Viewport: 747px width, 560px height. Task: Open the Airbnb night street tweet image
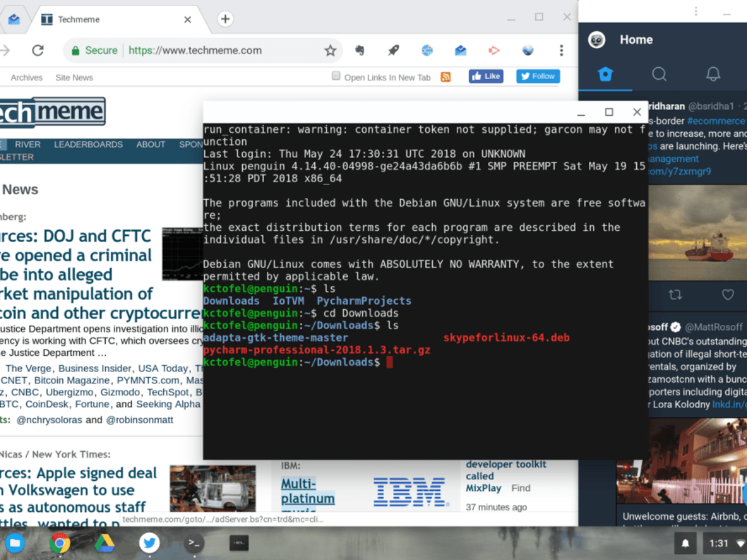682,460
